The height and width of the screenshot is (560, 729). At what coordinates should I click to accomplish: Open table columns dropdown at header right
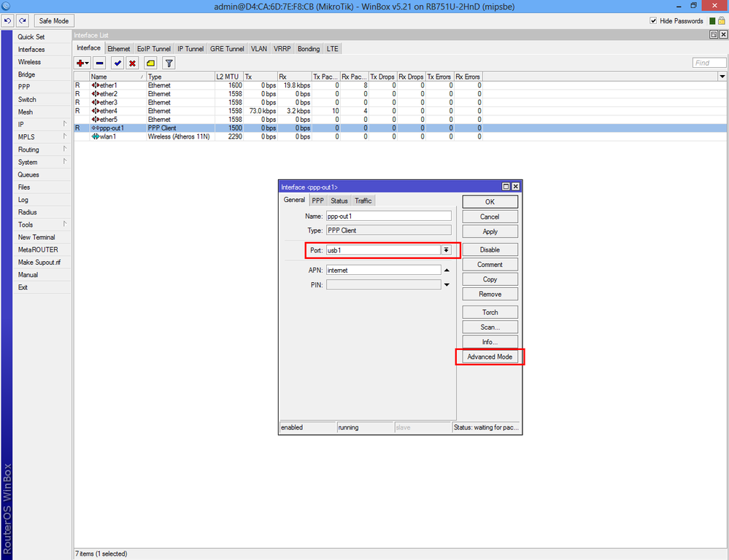722,77
